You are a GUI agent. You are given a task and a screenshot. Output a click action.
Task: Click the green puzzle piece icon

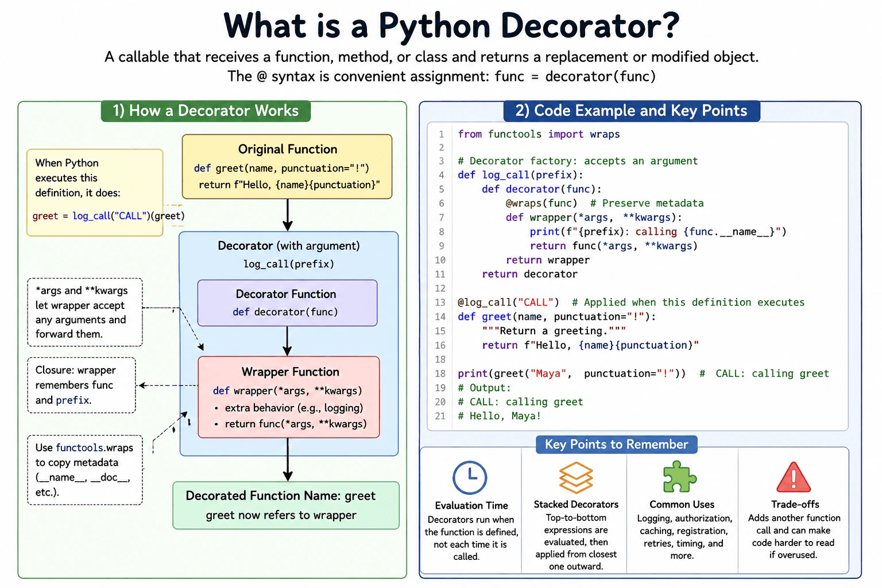tap(680, 477)
